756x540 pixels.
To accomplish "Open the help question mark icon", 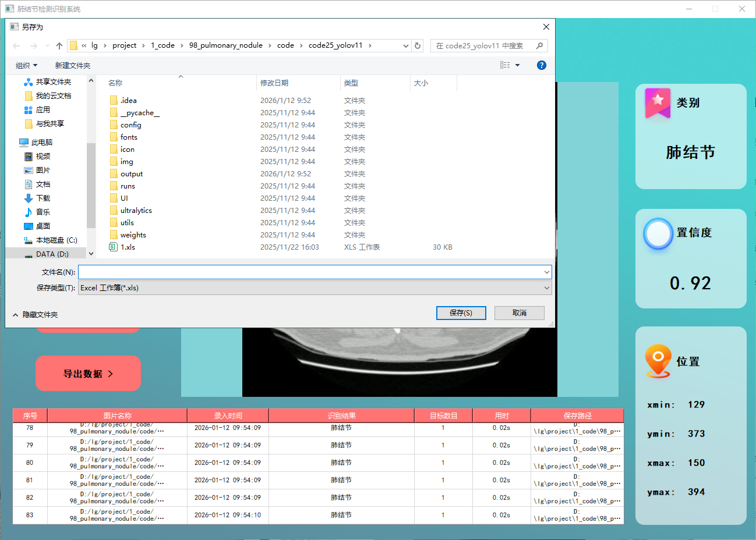I will coord(542,65).
